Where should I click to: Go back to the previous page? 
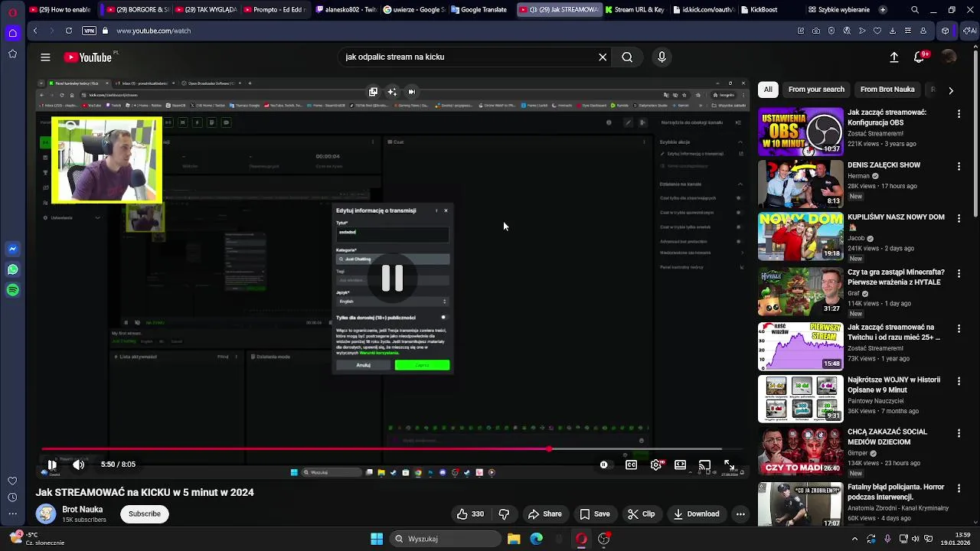click(35, 31)
